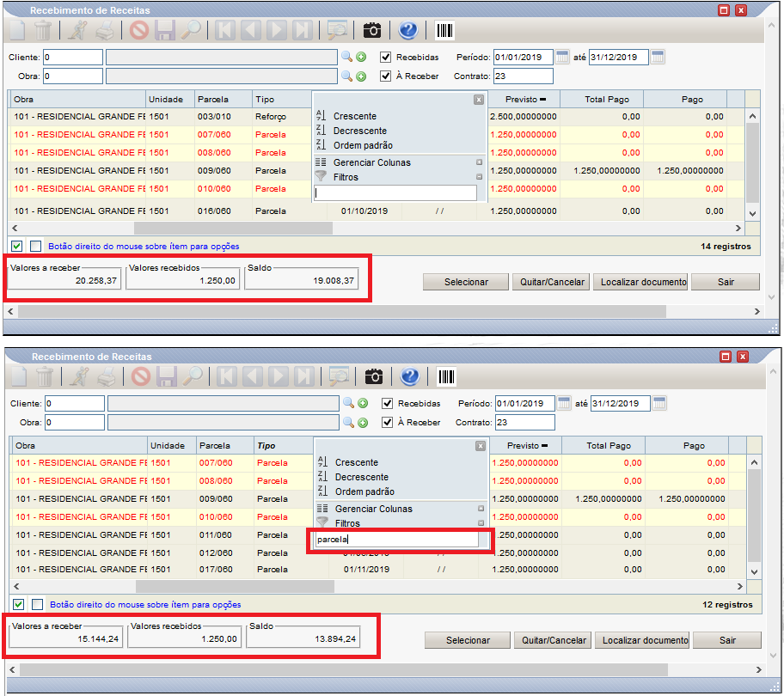Choose Ordem padrão in the 14 registros window

pos(363,145)
